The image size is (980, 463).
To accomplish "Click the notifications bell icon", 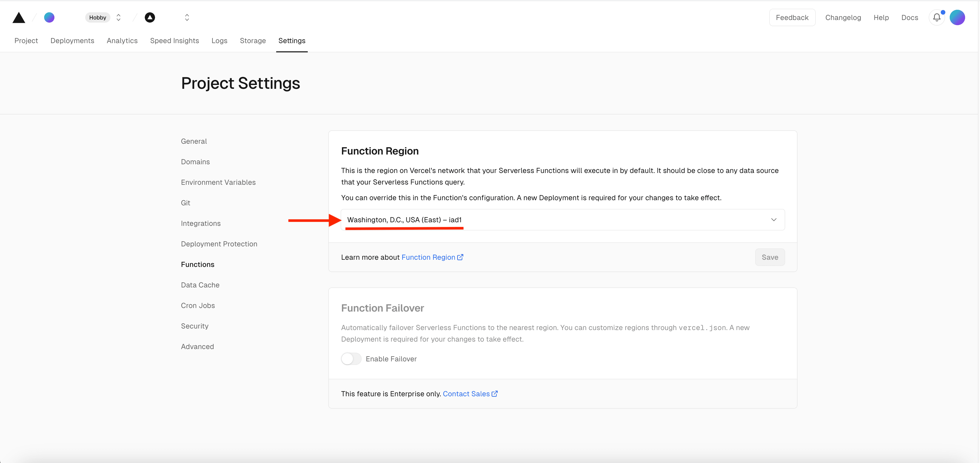I will click(x=937, y=17).
